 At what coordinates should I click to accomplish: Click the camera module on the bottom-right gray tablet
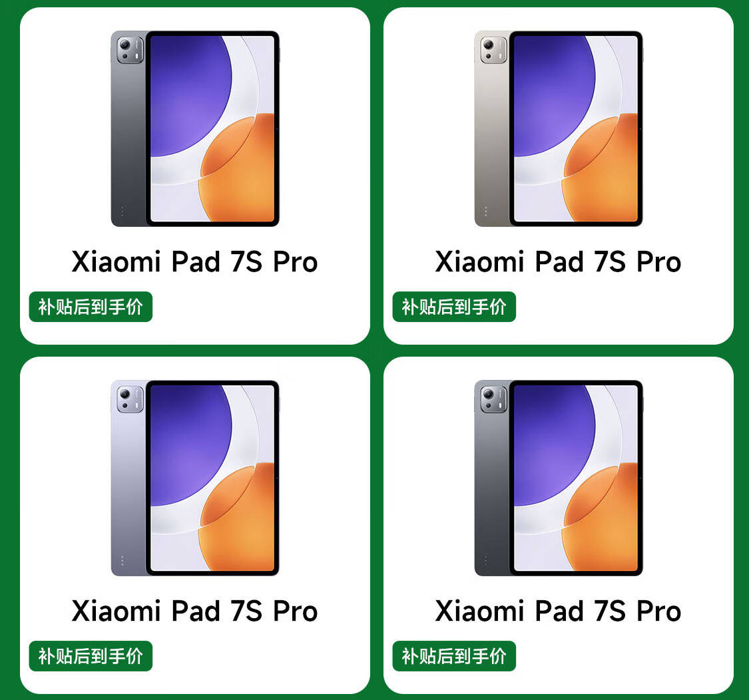click(493, 399)
